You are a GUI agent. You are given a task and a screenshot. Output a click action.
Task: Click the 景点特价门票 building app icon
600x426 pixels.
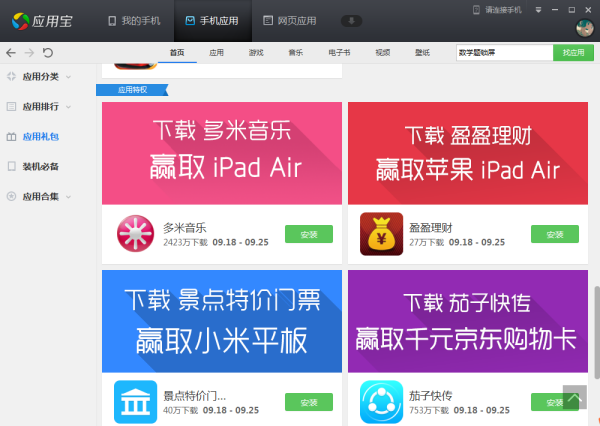tap(135, 402)
